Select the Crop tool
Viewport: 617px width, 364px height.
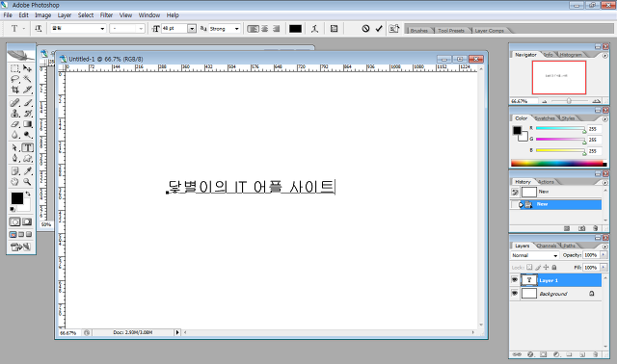[x=15, y=90]
